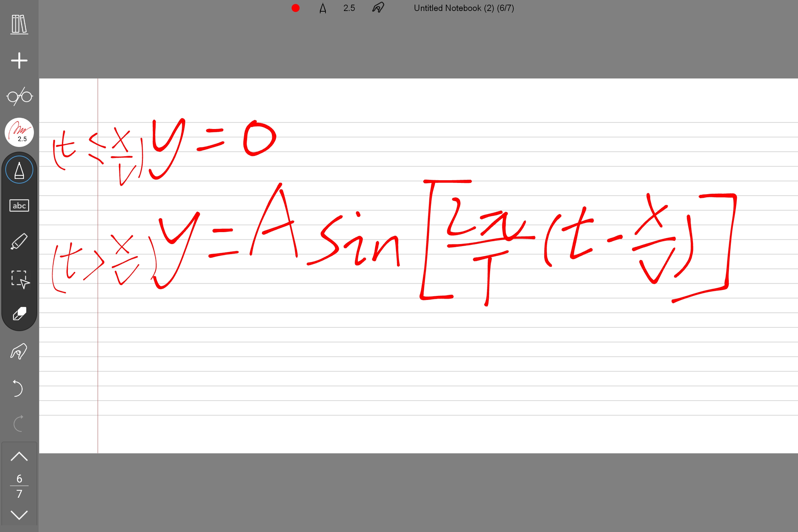Undo the last stroke
The image size is (798, 532).
click(x=18, y=388)
